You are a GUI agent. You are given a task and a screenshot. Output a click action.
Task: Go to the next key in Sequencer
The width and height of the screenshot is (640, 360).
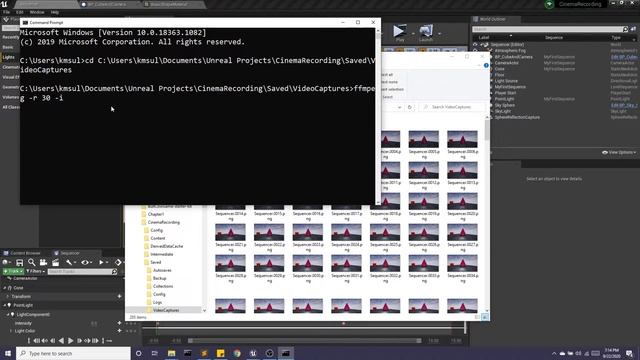point(87,340)
